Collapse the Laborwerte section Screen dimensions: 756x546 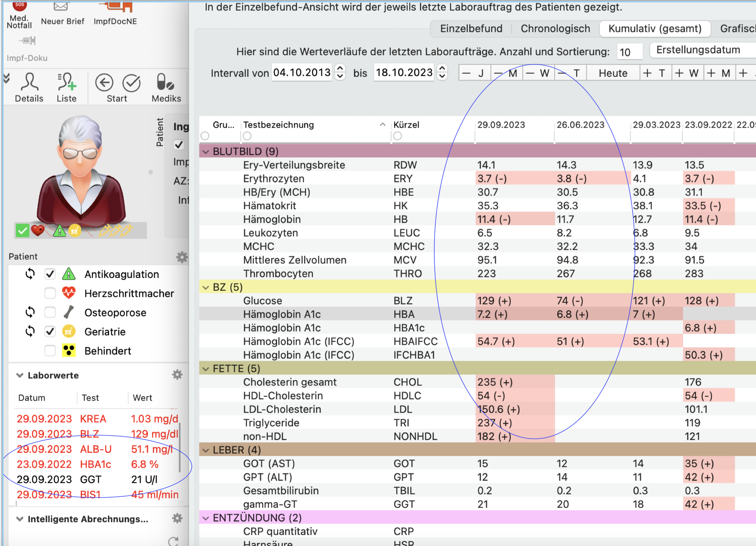pos(20,375)
